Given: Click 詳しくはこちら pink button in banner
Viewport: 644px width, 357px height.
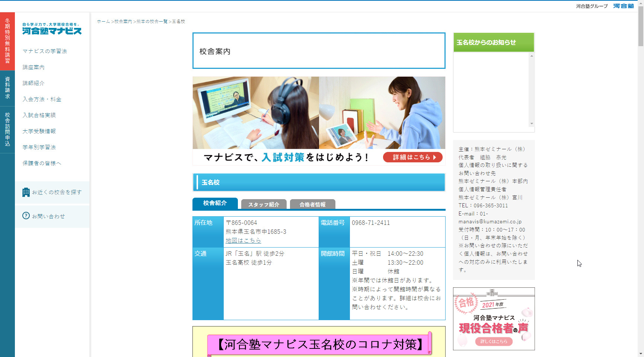Looking at the screenshot, I should tap(494, 341).
